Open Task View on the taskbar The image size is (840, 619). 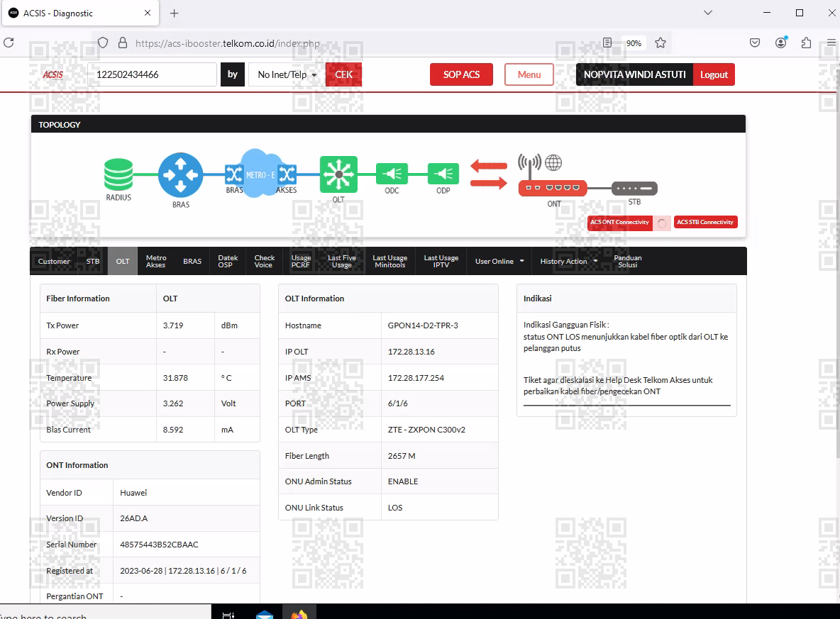[x=228, y=615]
